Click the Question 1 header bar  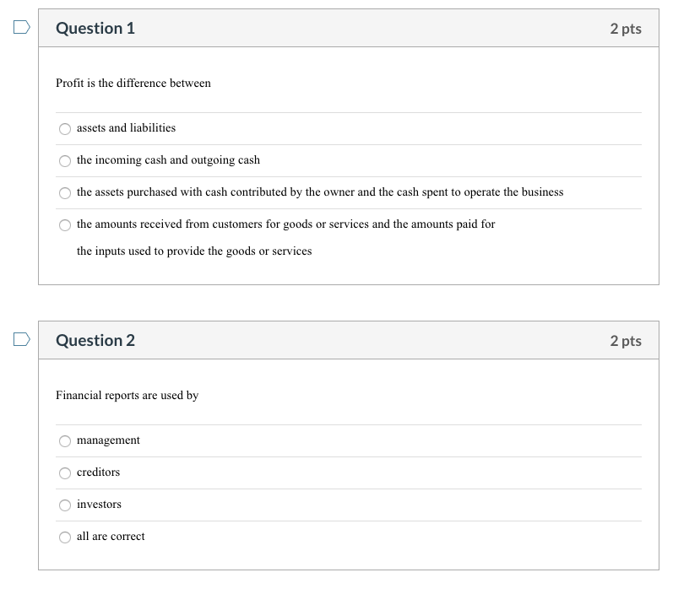tap(95, 28)
